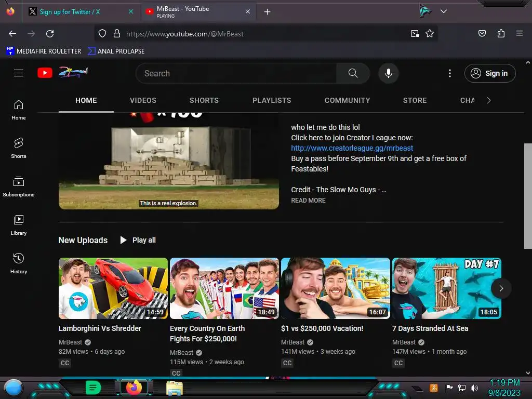Image resolution: width=532 pixels, height=399 pixels.
Task: Open the STORE channel tab
Action: [x=415, y=100]
